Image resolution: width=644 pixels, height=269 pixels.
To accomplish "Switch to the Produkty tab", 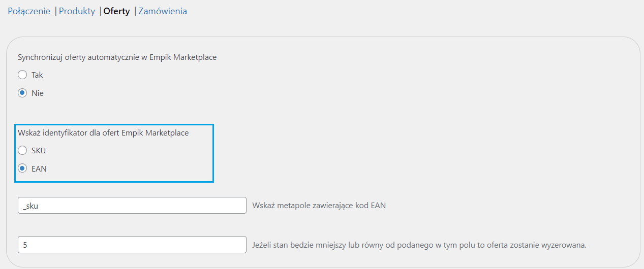I will (77, 11).
